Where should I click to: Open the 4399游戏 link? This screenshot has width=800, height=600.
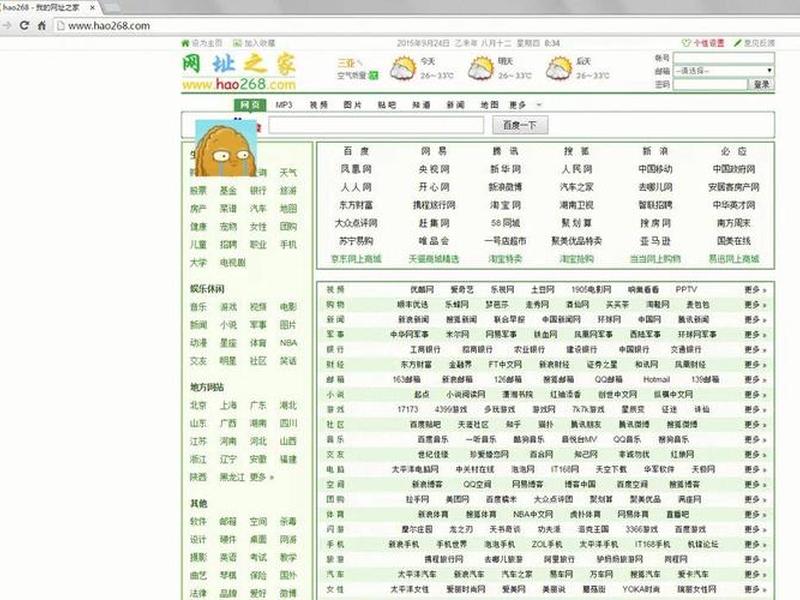click(x=451, y=409)
